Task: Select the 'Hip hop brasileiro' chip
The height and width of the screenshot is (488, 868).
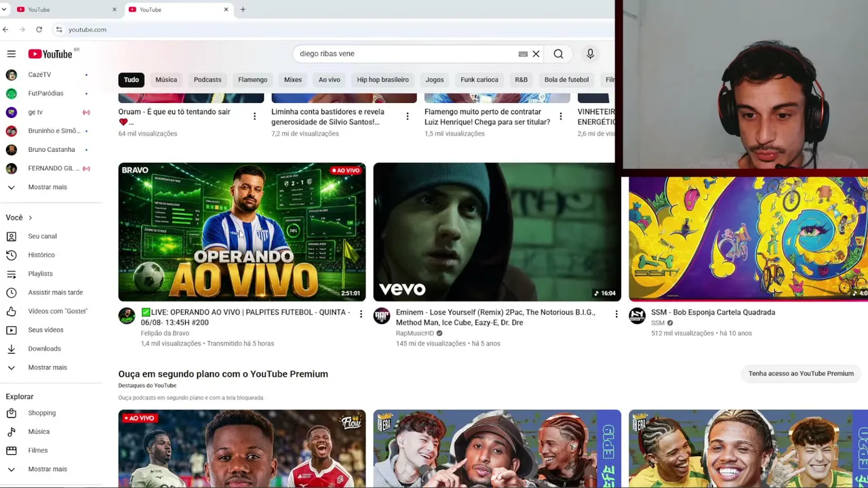Action: pos(383,80)
